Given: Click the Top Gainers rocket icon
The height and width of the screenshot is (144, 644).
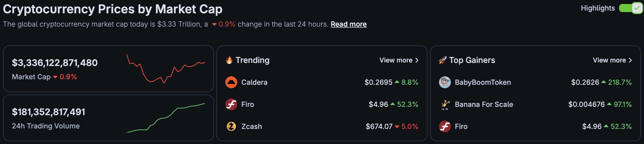Looking at the screenshot, I should coord(442,60).
